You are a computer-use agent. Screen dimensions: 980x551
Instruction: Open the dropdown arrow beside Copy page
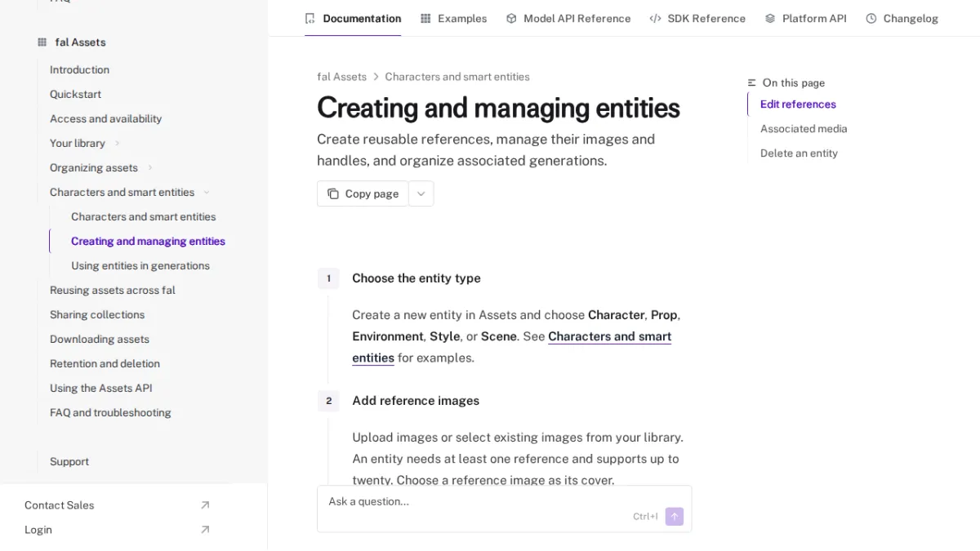[421, 194]
